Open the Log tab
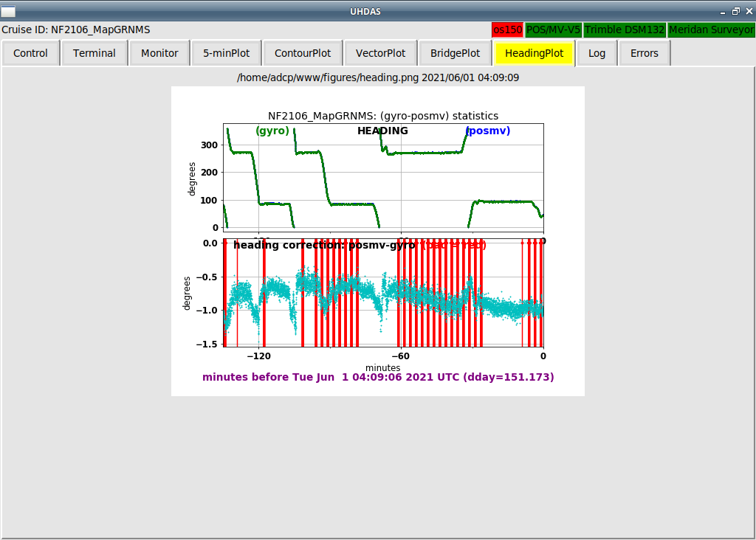This screenshot has width=756, height=540. click(x=597, y=53)
